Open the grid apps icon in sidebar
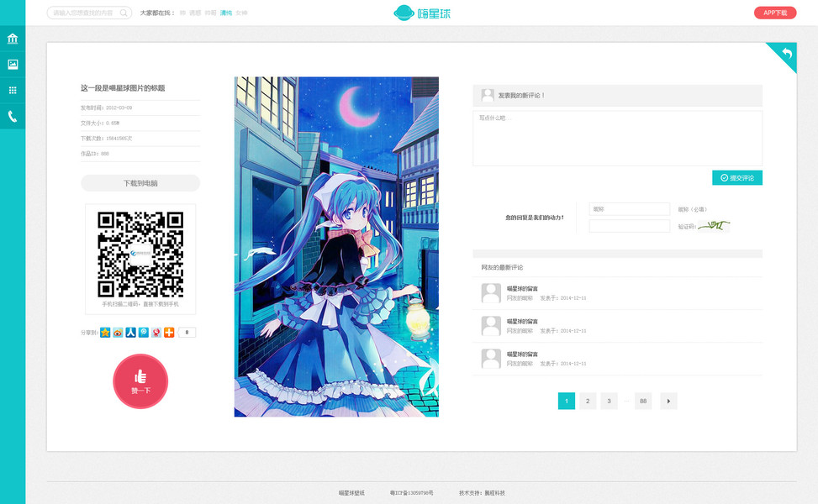 13,90
